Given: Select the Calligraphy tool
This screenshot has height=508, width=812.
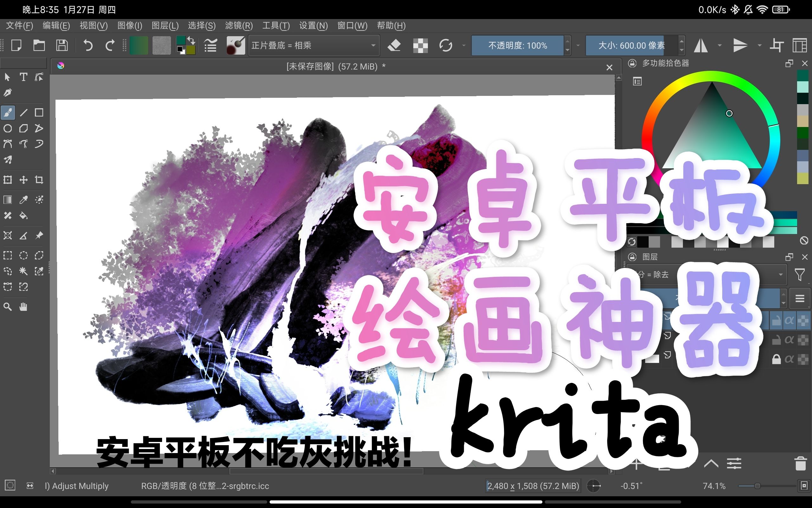Looking at the screenshot, I should point(7,93).
